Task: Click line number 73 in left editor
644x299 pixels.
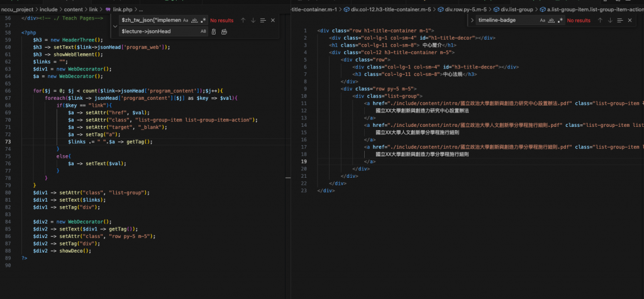Action: click(x=9, y=141)
